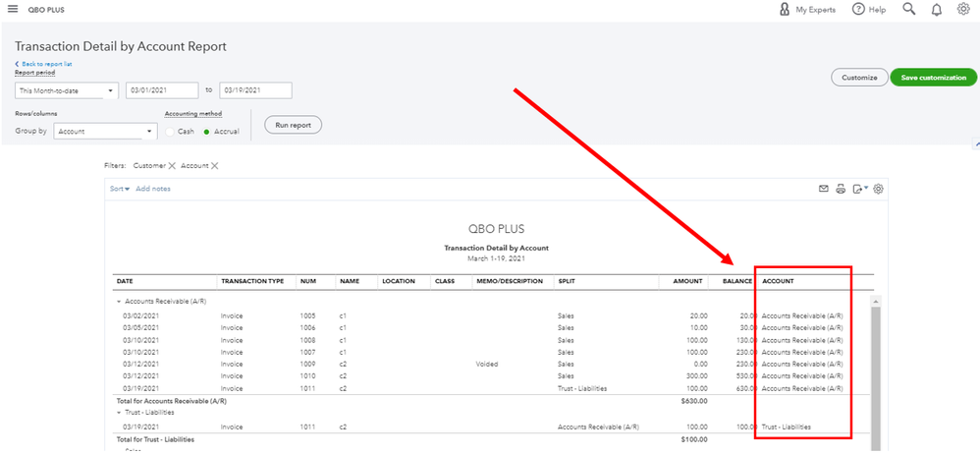
Task: Open the report period dropdown
Action: point(66,90)
